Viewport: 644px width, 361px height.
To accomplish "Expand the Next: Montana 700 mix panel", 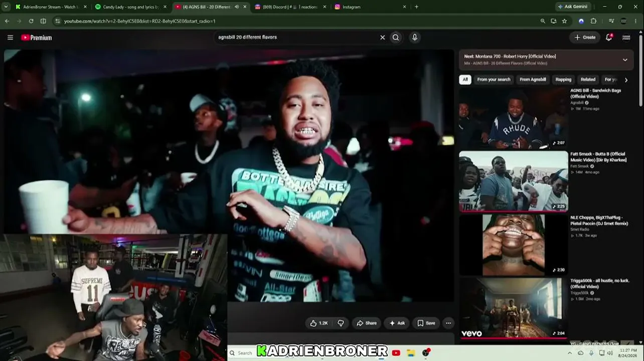I will pos(625,60).
